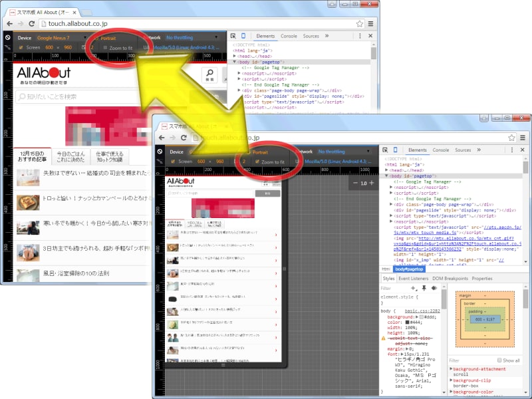This screenshot has width=532, height=399.
Task: Click the back window's reset device emulation icon
Action: coord(7,38)
